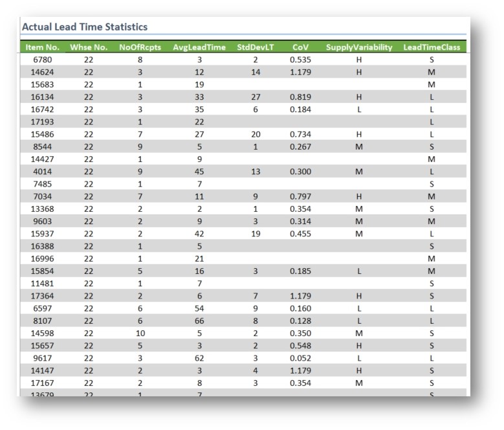Click NoOfRcpts value 10 for item 14598
The width and height of the screenshot is (504, 430).
point(140,333)
